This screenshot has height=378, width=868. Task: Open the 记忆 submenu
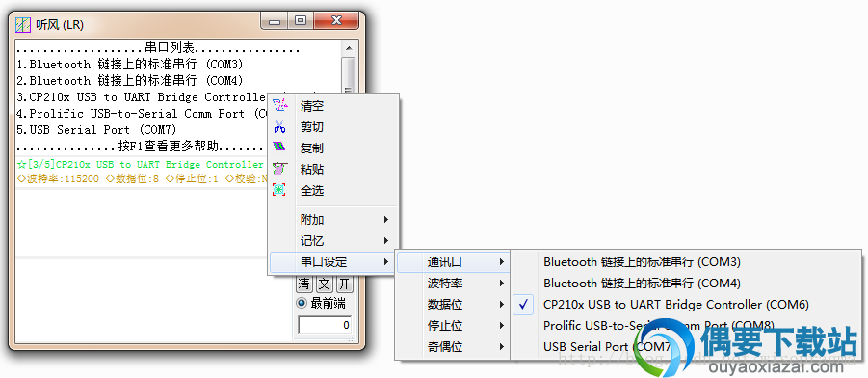pos(333,241)
